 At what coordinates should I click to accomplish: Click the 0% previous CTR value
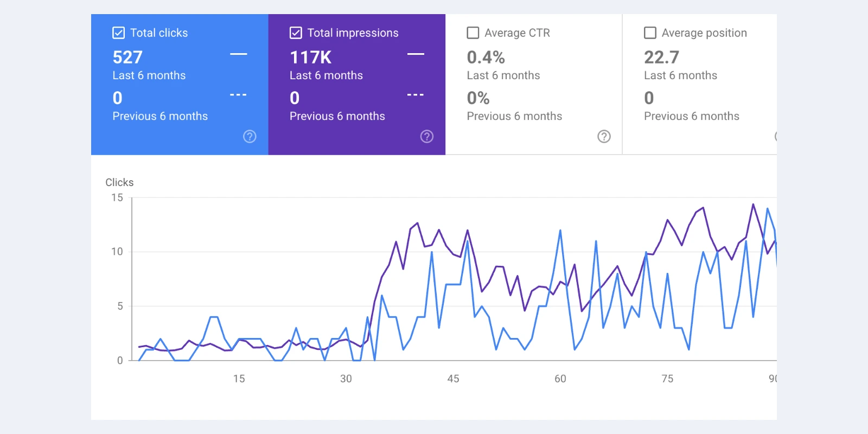[x=478, y=98]
